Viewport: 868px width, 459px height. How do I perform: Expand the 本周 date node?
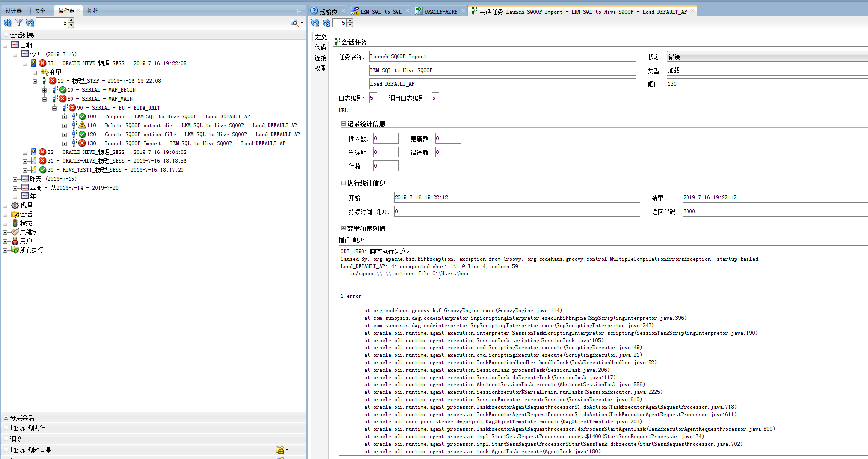click(x=15, y=188)
